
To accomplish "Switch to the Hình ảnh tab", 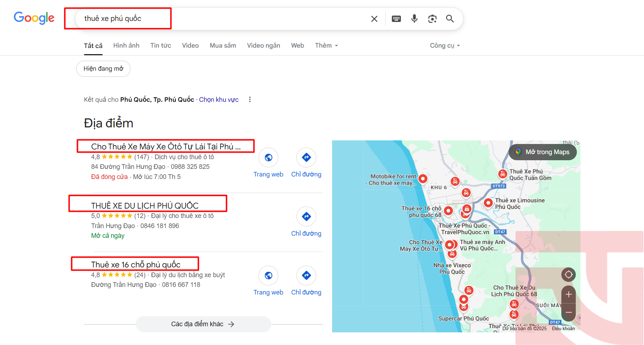I will pyautogui.click(x=126, y=45).
